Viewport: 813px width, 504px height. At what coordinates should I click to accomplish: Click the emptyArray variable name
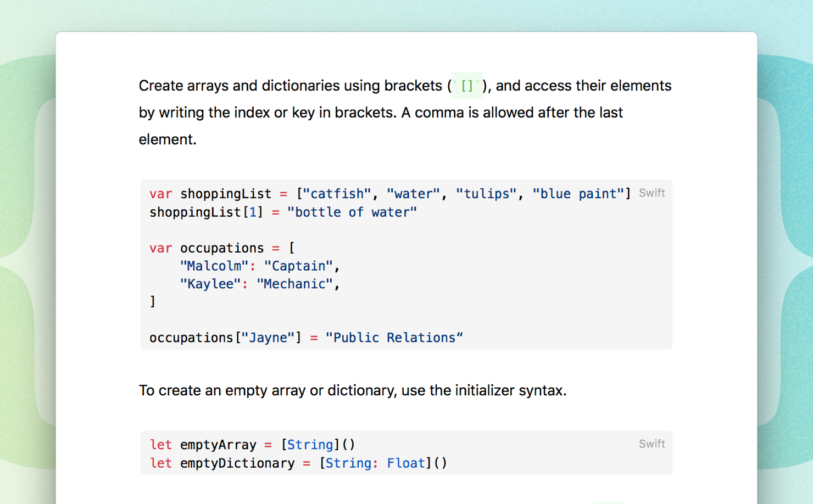coord(218,445)
